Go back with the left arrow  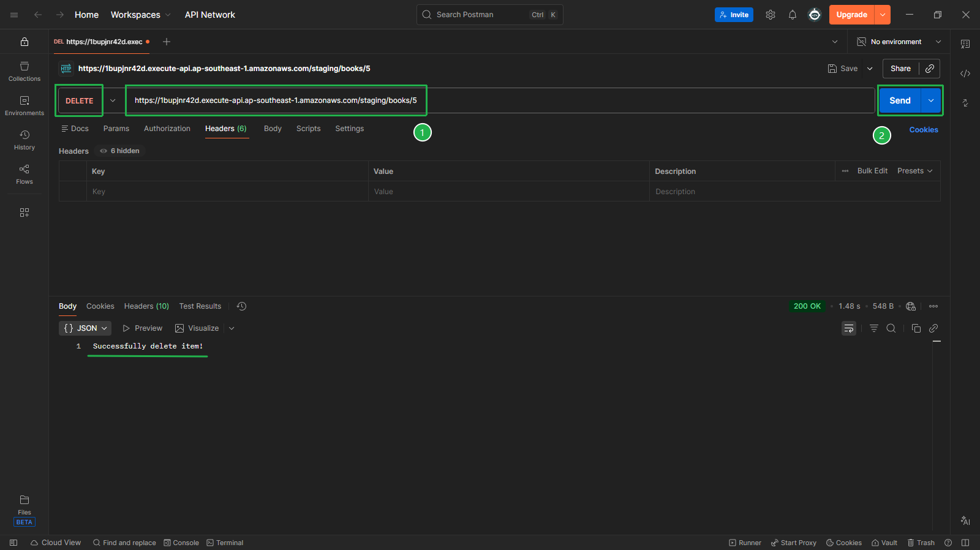pyautogui.click(x=38, y=15)
